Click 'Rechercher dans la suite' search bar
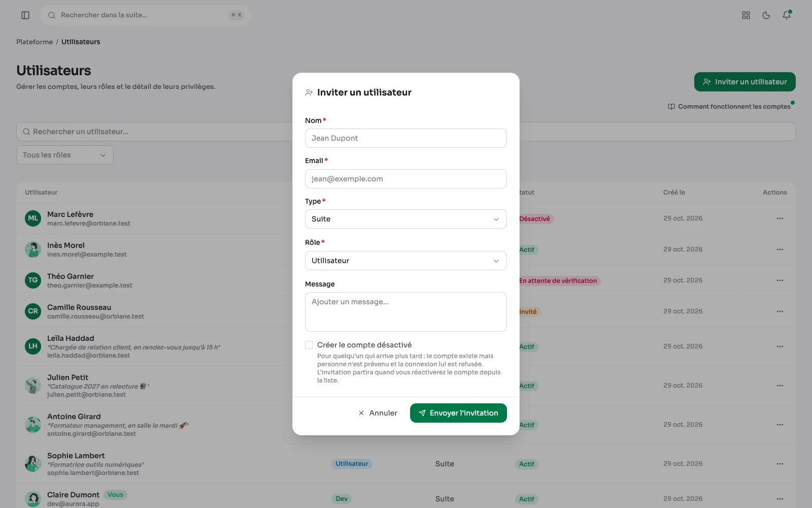This screenshot has width=812, height=508. [146, 15]
